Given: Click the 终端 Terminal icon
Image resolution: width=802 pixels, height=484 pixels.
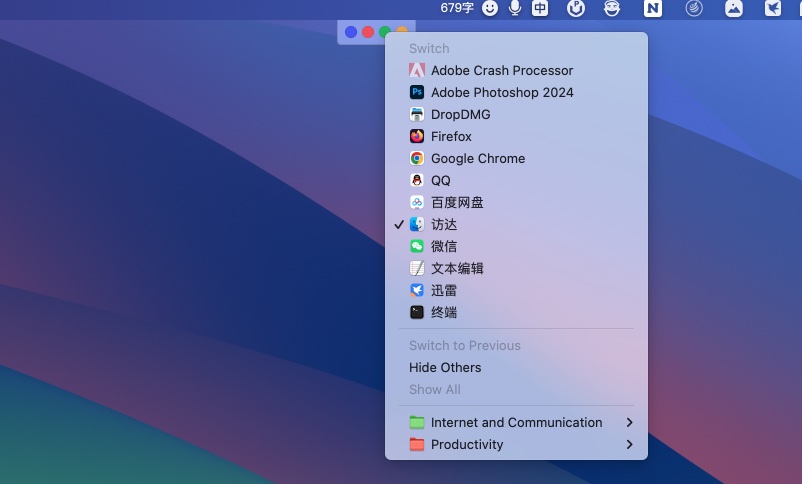Looking at the screenshot, I should 417,312.
